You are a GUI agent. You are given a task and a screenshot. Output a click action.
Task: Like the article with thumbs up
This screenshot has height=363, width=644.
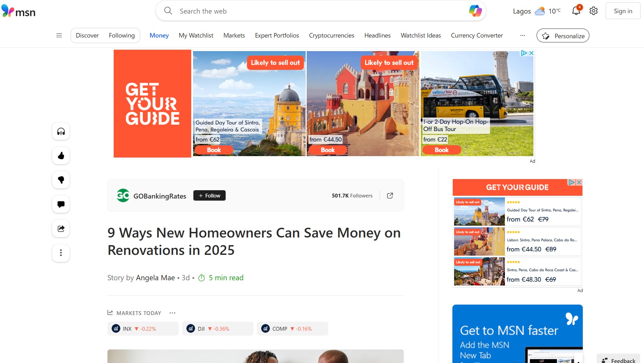tap(61, 156)
